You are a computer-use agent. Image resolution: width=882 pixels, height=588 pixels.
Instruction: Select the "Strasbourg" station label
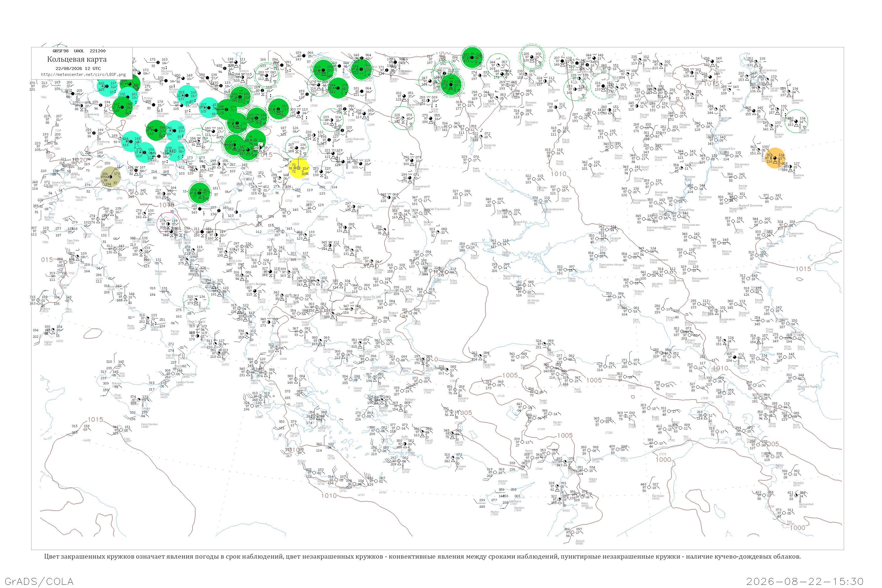(x=103, y=141)
